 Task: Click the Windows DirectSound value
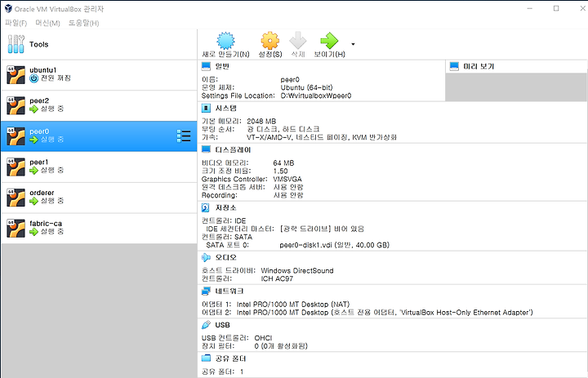click(297, 271)
